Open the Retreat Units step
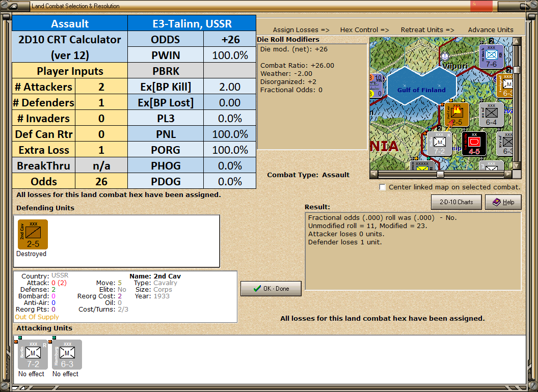Image resolution: width=538 pixels, height=392 pixels. point(427,30)
